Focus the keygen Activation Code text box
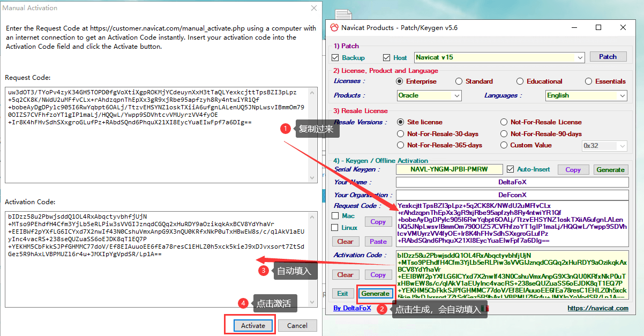Screen dimensions: 644x336 point(512,274)
